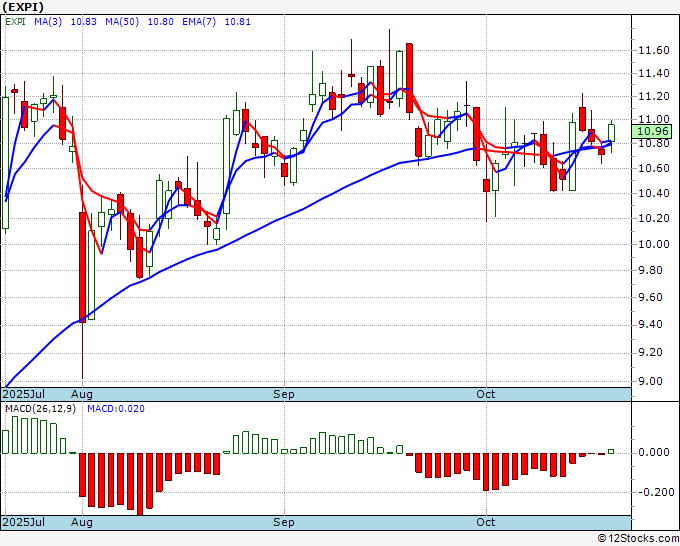
Task: Click the highlighted current price 10.96
Action: [653, 131]
